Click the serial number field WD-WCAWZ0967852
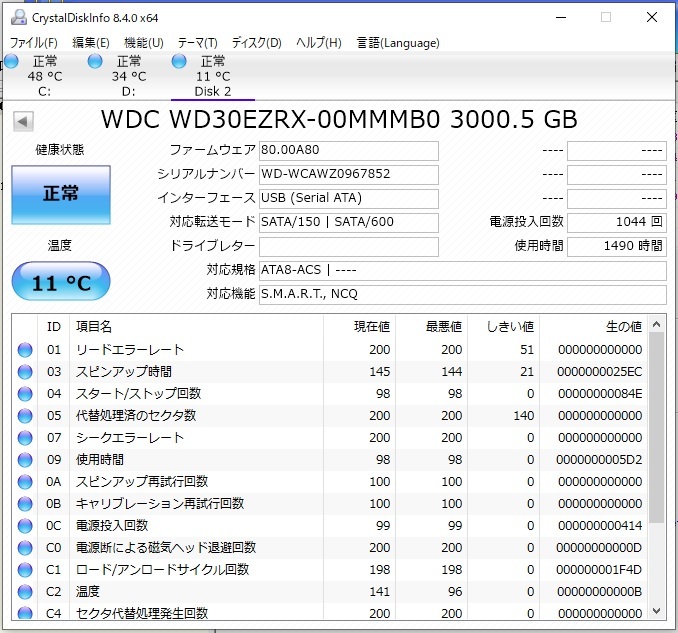The image size is (678, 633). coord(349,174)
